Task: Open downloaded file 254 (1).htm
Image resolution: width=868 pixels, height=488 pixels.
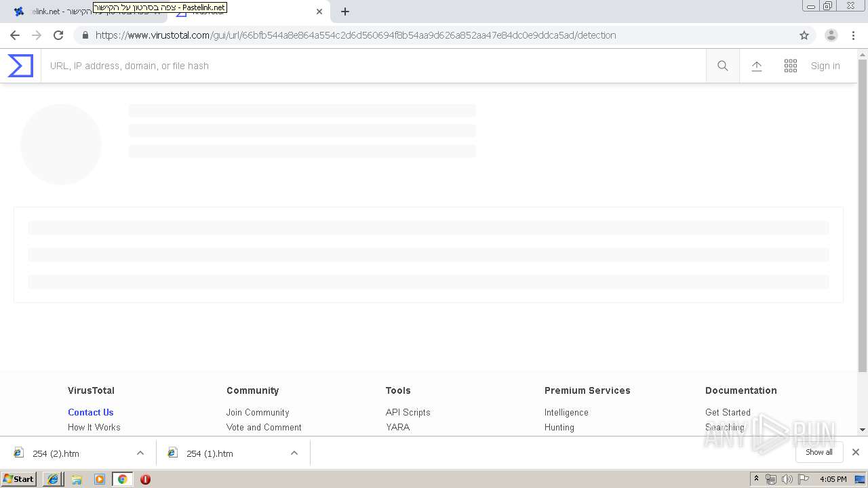Action: click(x=210, y=453)
